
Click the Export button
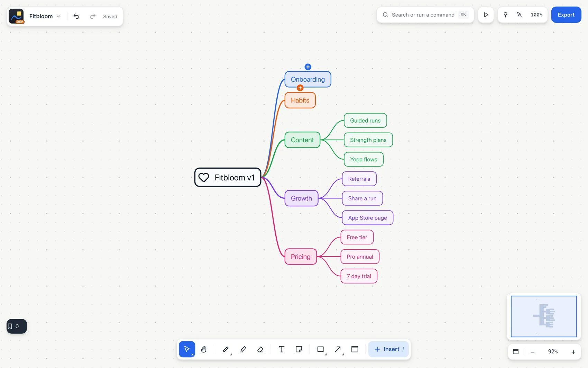566,15
